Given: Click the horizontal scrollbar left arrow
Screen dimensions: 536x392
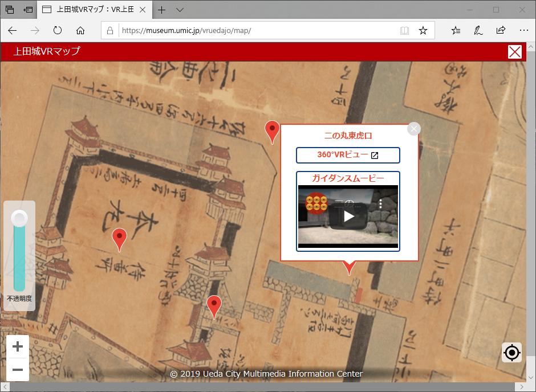Looking at the screenshot, I should [5, 387].
